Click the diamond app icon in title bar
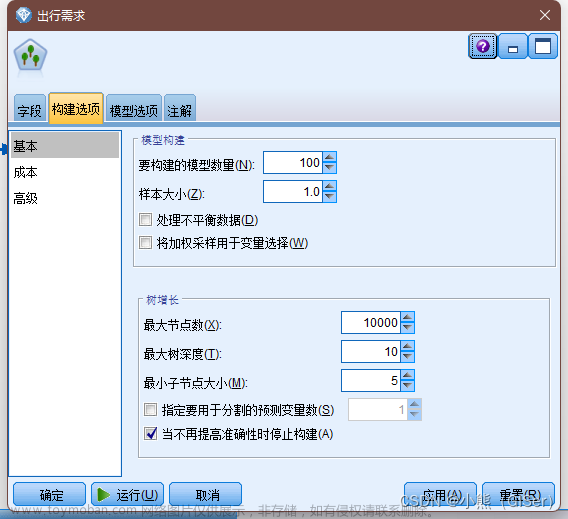 tap(24, 16)
